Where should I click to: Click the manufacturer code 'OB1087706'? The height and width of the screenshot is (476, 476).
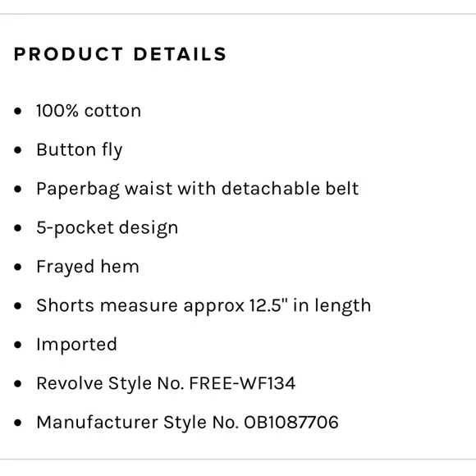pos(291,423)
